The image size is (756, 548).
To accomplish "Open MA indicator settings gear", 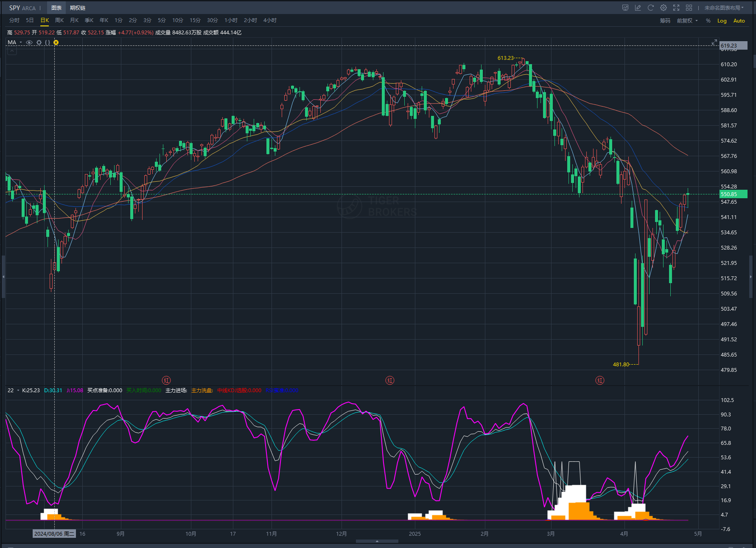I will click(x=39, y=42).
